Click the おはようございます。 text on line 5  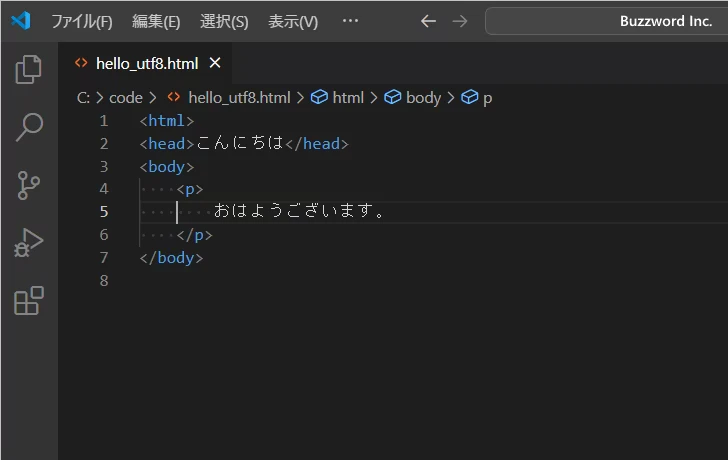click(x=299, y=211)
